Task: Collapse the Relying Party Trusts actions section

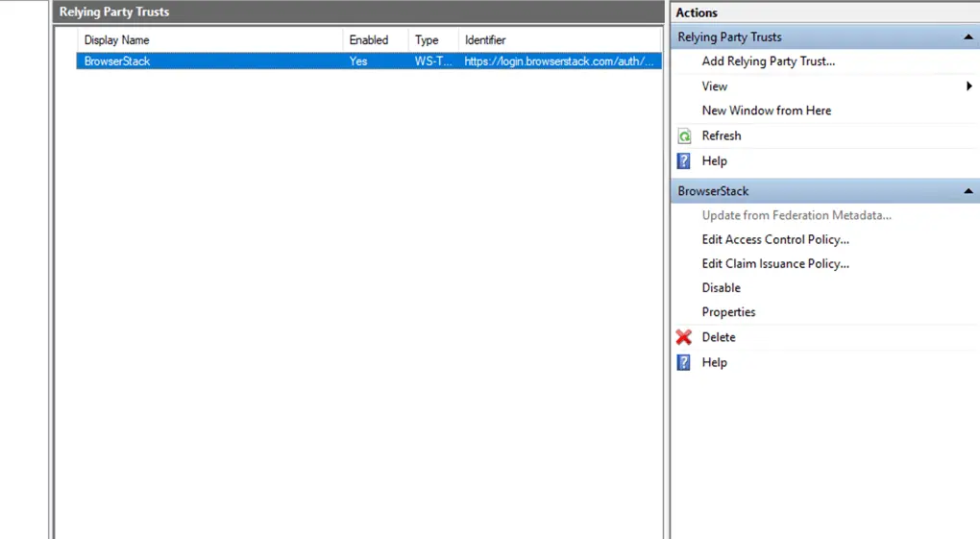Action: pyautogui.click(x=968, y=37)
